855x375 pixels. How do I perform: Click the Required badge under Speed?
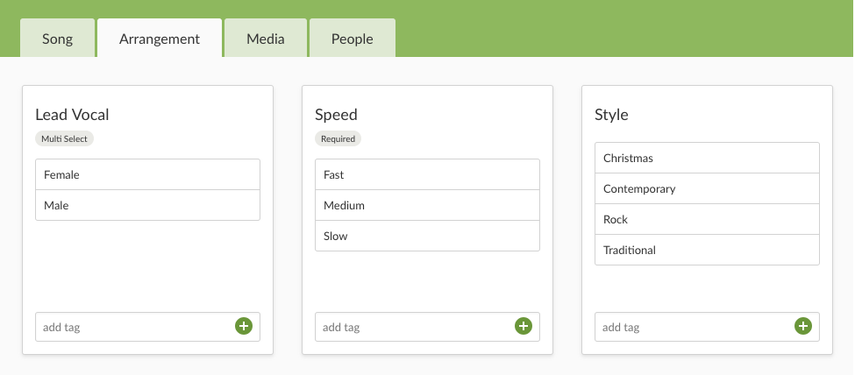[338, 139]
